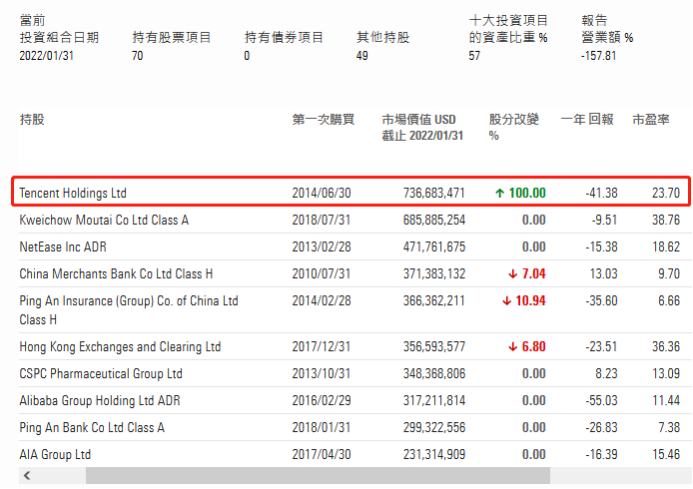Select CSPC Pharmaceutical Group Ltd

coord(101,374)
